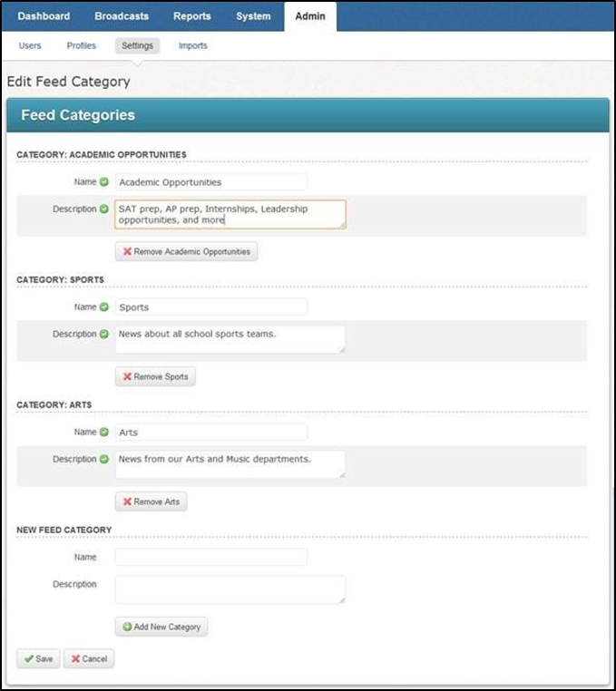Click green validation check beside Sports Name
Viewport: 616px width, 691px height.
[x=104, y=307]
